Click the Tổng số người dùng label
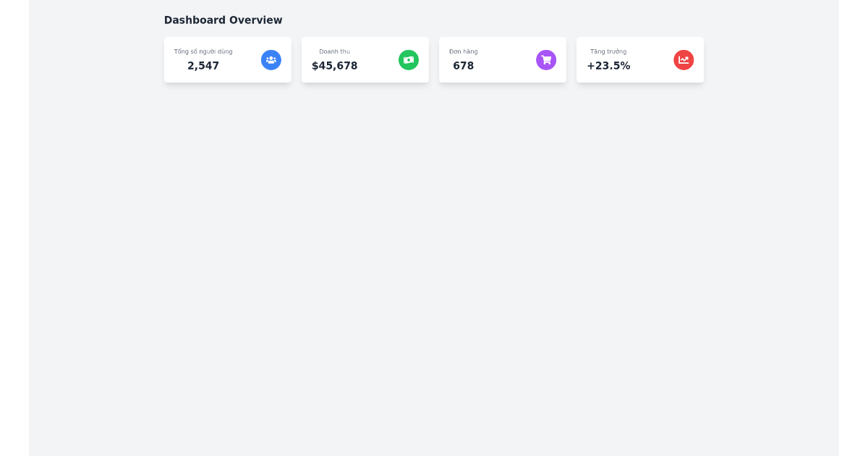The image size is (868, 456). [203, 51]
